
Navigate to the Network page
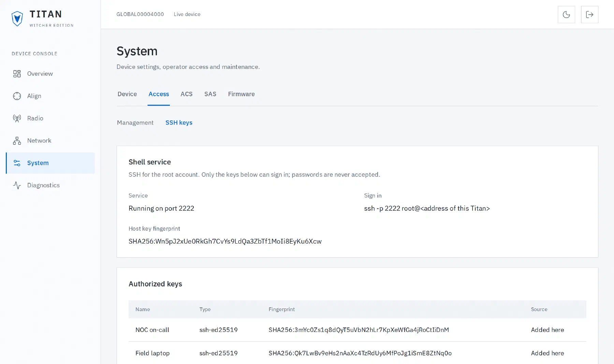click(50, 141)
